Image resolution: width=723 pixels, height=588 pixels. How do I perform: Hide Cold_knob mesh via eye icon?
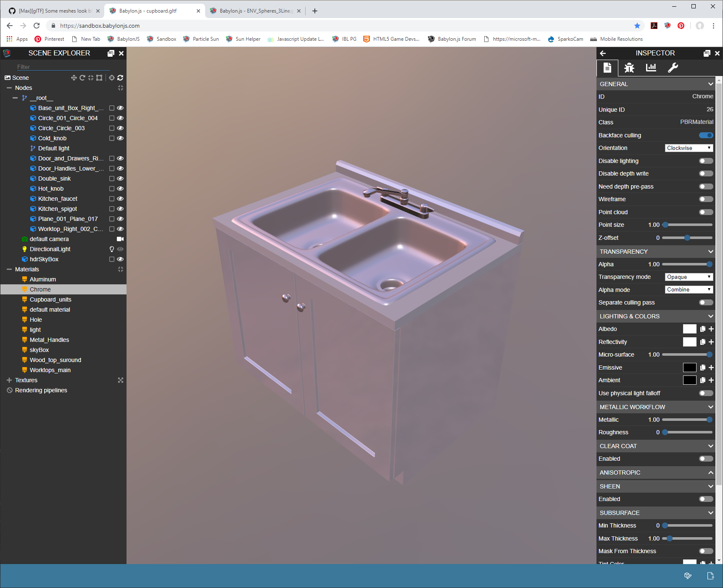tap(120, 138)
